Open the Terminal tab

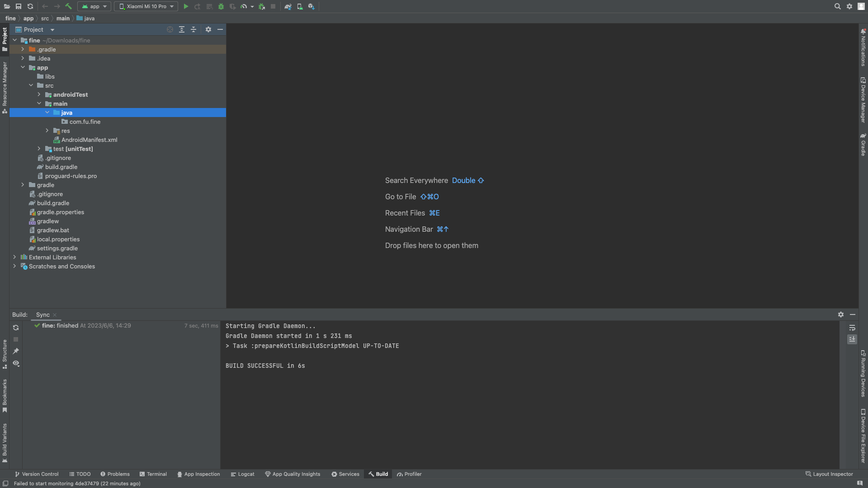click(x=153, y=474)
